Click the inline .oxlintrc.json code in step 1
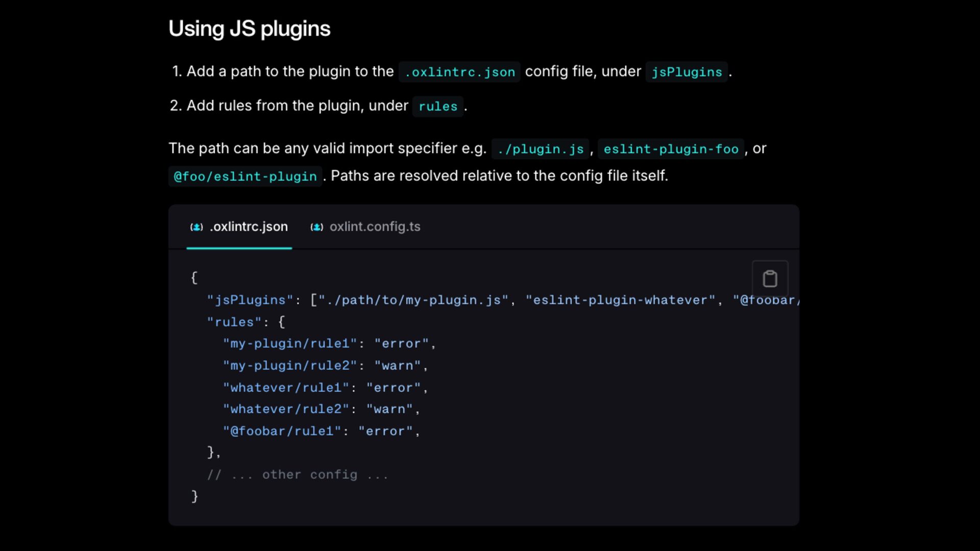This screenshot has width=980, height=551. (x=459, y=72)
